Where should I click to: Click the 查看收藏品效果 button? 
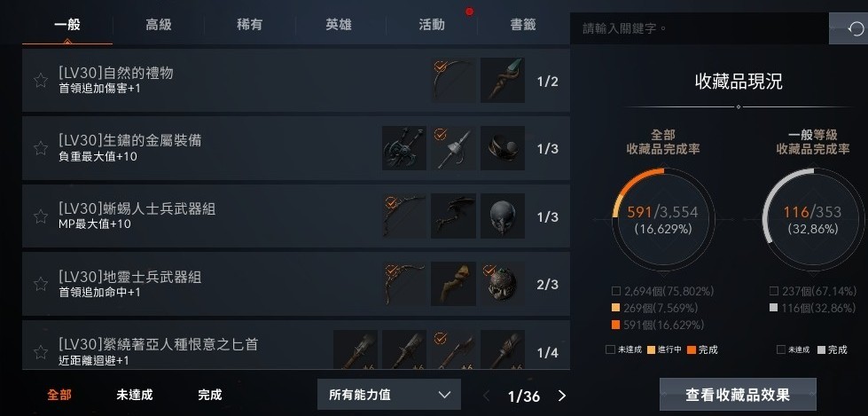coord(738,395)
